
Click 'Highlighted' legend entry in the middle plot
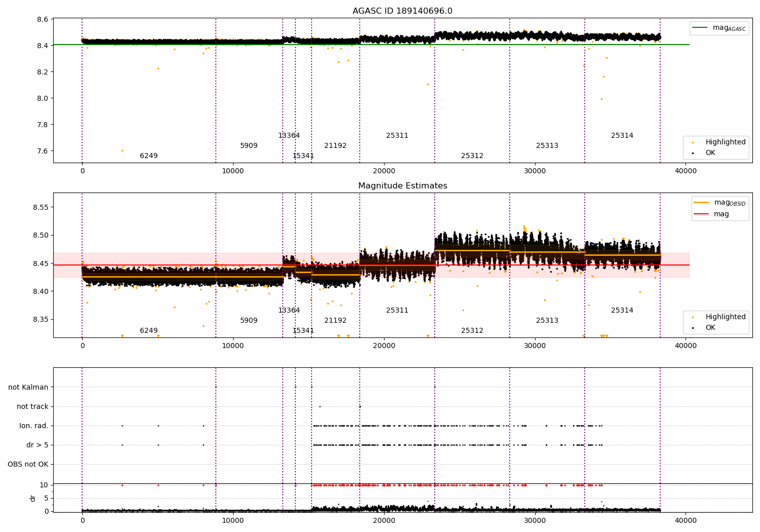(x=719, y=317)
